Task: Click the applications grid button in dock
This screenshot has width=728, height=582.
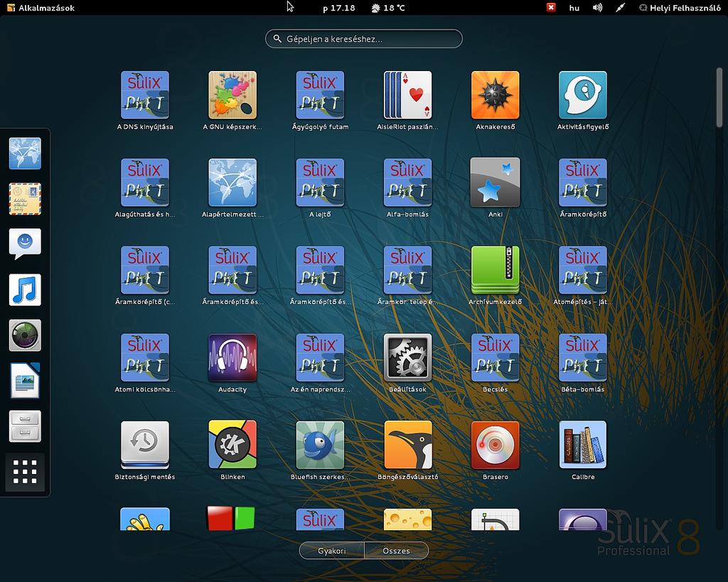Action: point(25,472)
